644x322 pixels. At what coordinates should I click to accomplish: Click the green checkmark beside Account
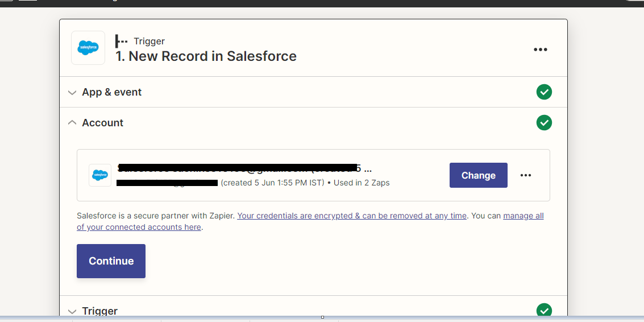[x=544, y=122]
